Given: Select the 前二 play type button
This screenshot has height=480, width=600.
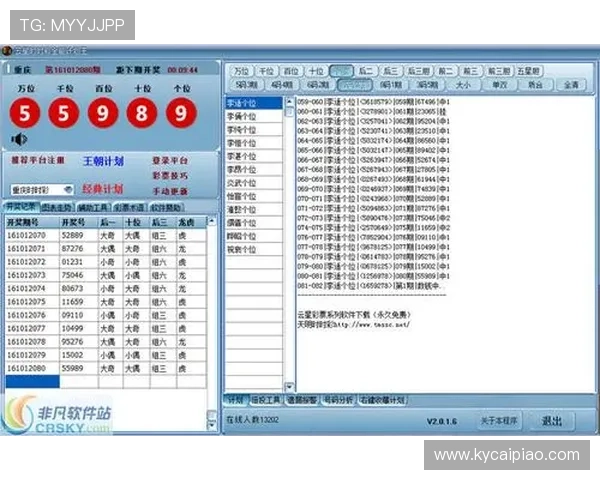Looking at the screenshot, I should click(445, 71).
